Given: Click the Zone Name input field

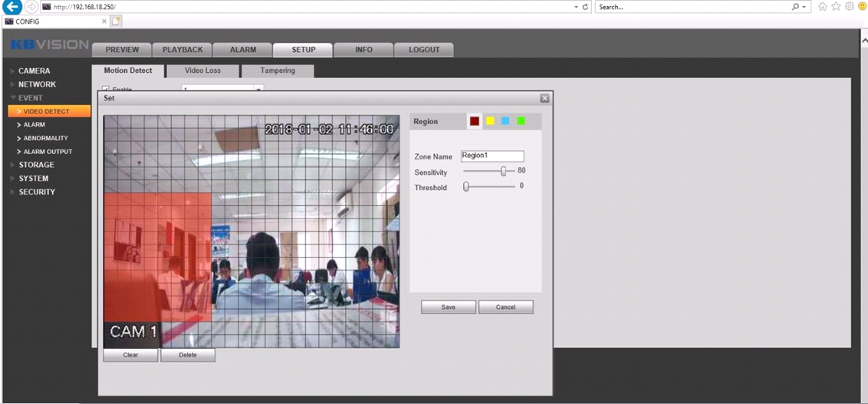Looking at the screenshot, I should click(492, 156).
